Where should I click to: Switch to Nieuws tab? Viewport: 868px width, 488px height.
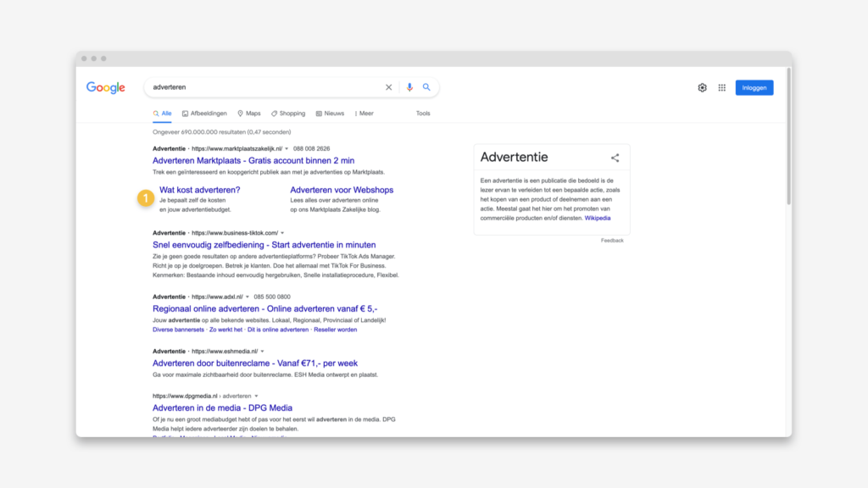[x=330, y=114]
